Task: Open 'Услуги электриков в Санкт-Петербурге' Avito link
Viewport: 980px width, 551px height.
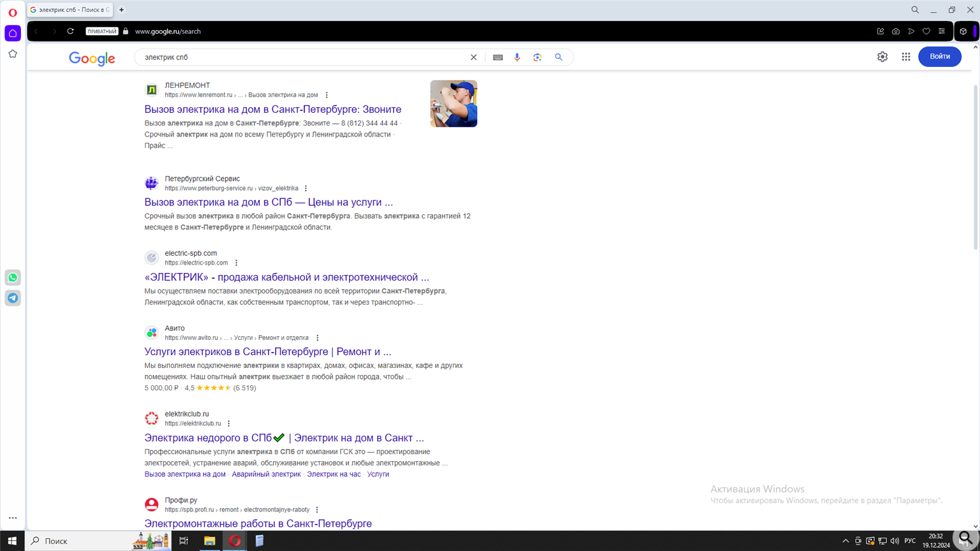Action: (x=267, y=351)
